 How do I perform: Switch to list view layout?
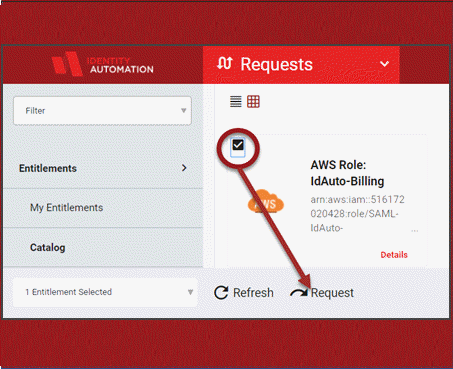tap(236, 101)
